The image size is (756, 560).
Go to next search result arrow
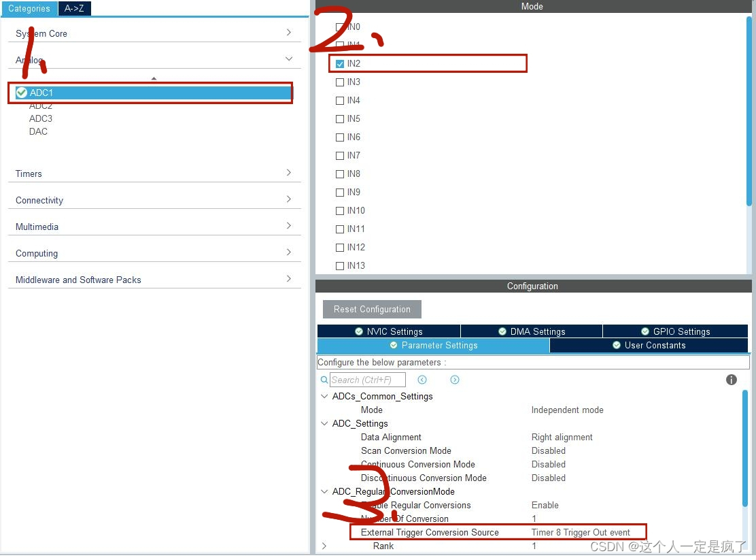coord(455,380)
